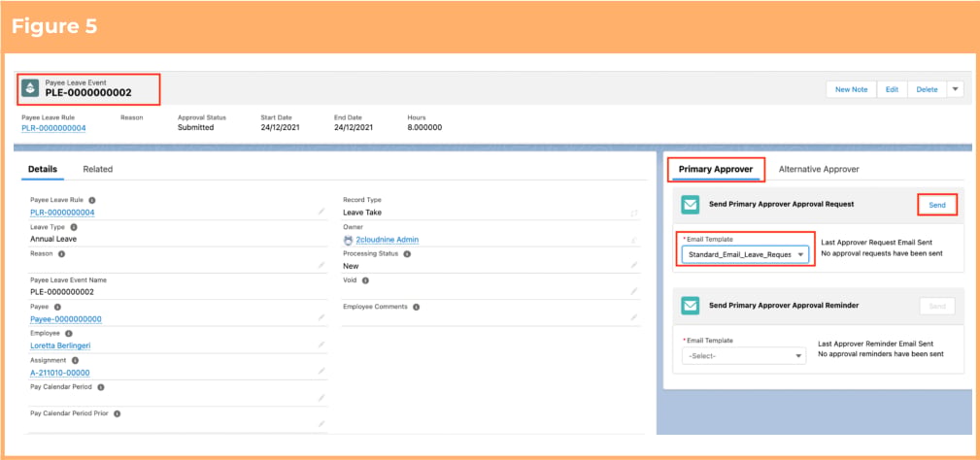Switch to the Details tab
980x460 pixels.
pos(43,169)
